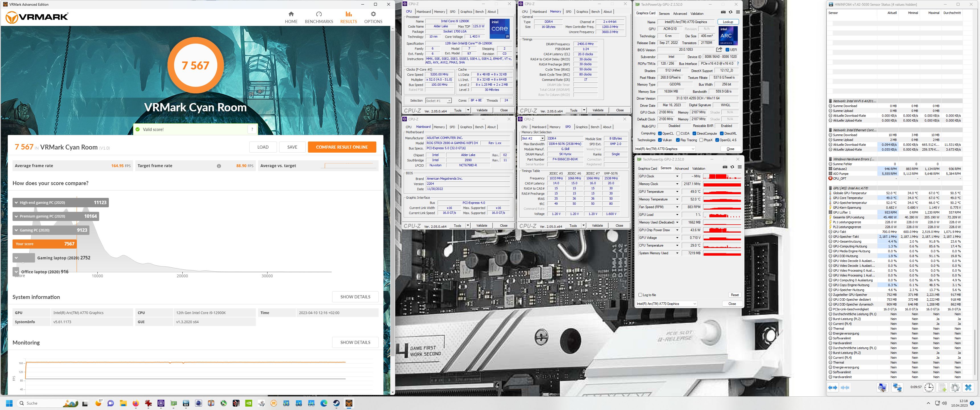Open Microsoft Edge from the taskbar
The image size is (980, 410).
pyautogui.click(x=324, y=403)
